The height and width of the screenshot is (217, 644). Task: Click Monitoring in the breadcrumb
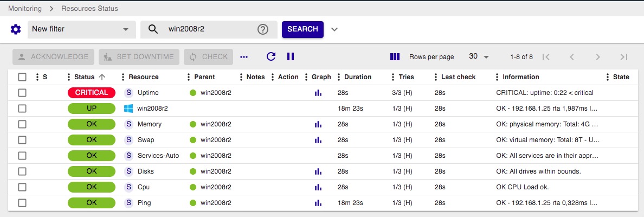click(x=25, y=9)
